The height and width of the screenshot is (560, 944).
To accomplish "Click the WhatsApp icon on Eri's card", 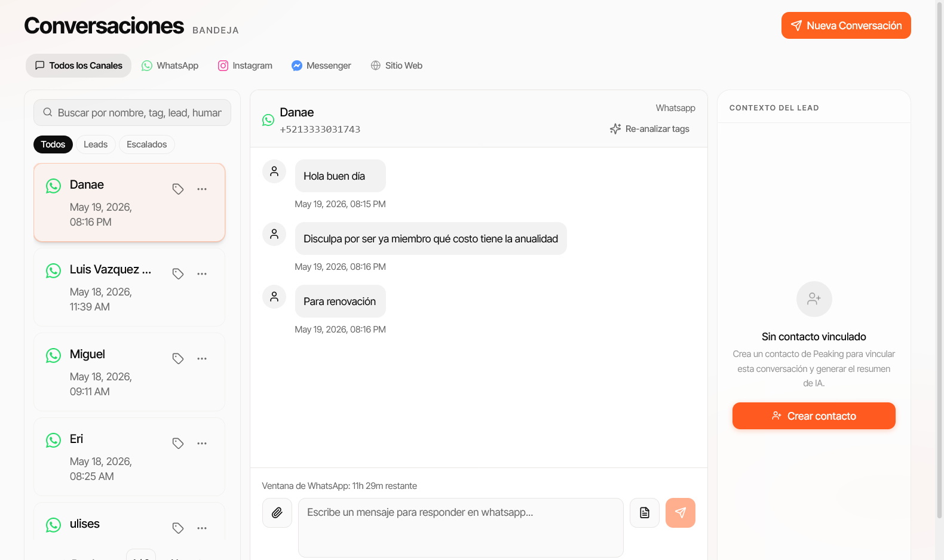I will [53, 440].
